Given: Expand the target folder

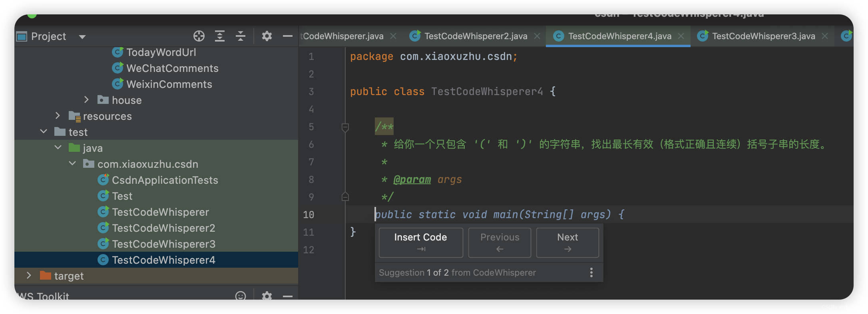Looking at the screenshot, I should [29, 275].
